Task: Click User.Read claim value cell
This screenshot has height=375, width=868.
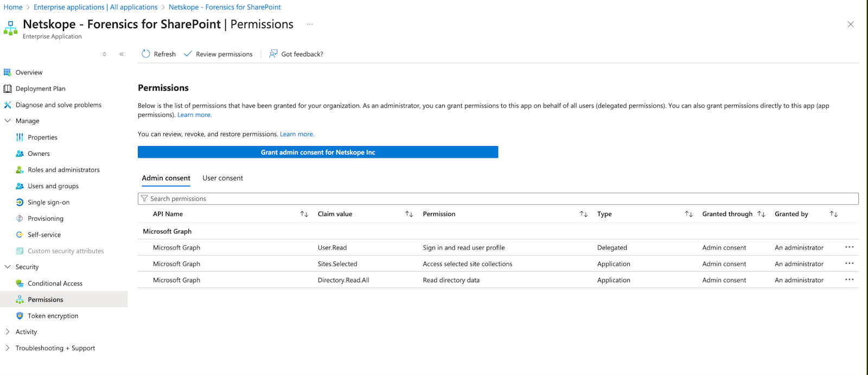Action: [332, 247]
